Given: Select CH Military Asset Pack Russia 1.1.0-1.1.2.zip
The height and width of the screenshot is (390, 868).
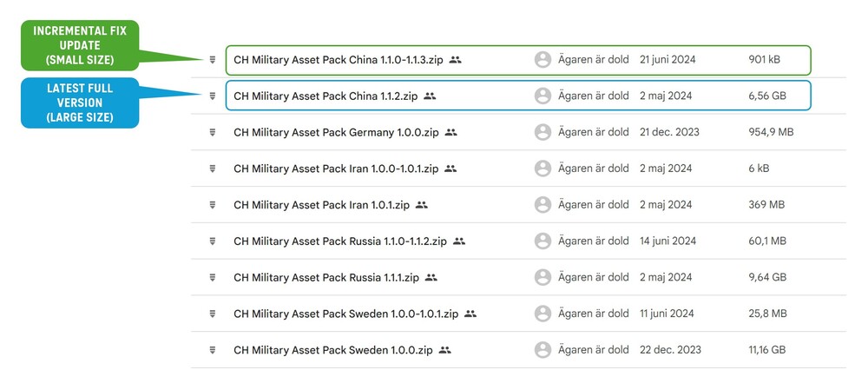Looking at the screenshot, I should click(340, 241).
